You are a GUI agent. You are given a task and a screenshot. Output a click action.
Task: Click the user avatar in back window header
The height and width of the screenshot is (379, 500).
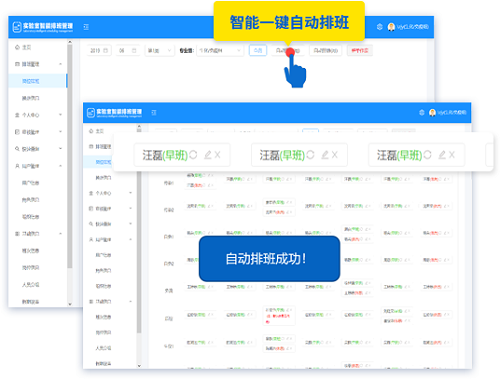click(391, 27)
